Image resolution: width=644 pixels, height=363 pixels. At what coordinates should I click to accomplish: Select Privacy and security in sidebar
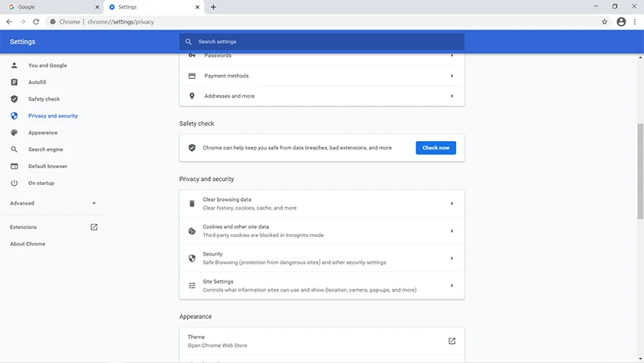(53, 116)
